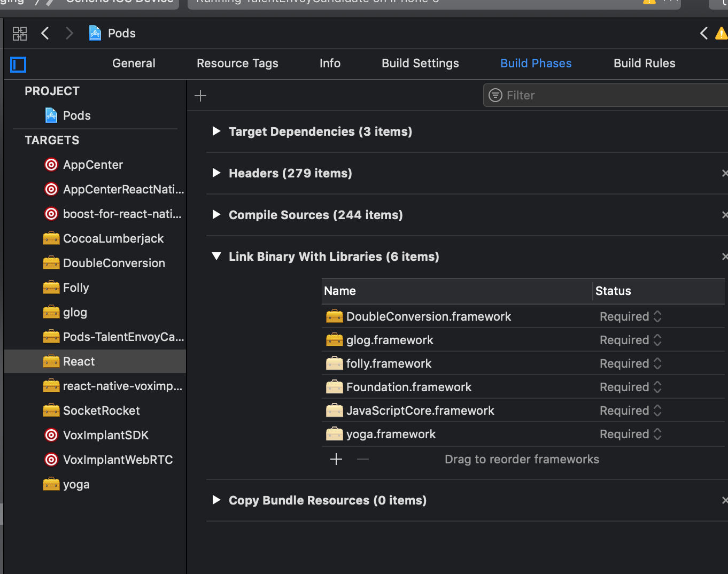Delete the Compile Sources build phase
This screenshot has height=574, width=728.
pyautogui.click(x=724, y=215)
